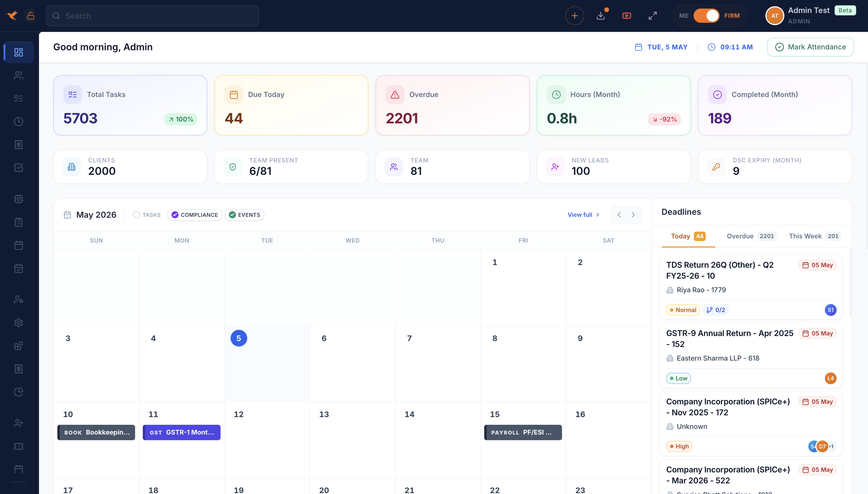Open the Due Today 44 card
868x494 pixels.
click(291, 105)
